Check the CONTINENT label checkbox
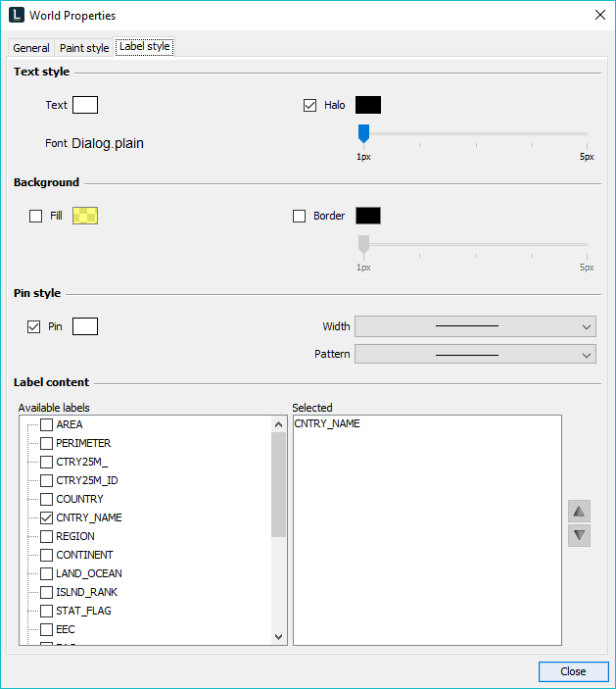 [46, 555]
